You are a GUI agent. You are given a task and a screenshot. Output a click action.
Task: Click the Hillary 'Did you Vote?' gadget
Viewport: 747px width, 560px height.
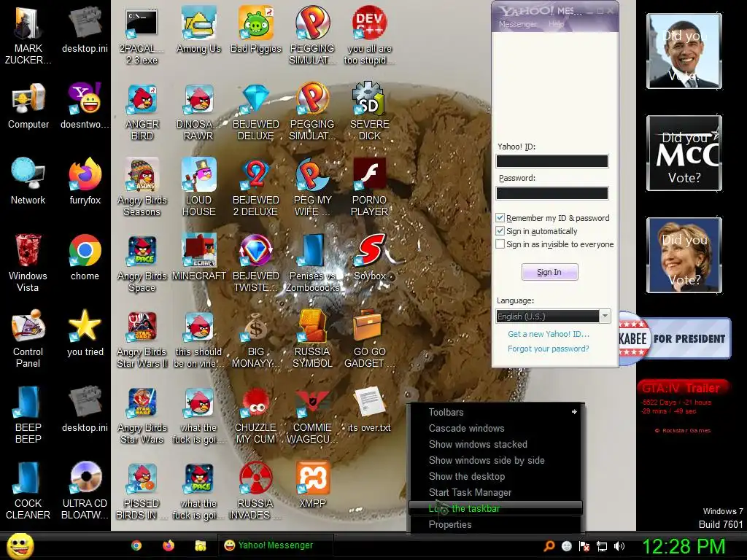[x=684, y=255]
